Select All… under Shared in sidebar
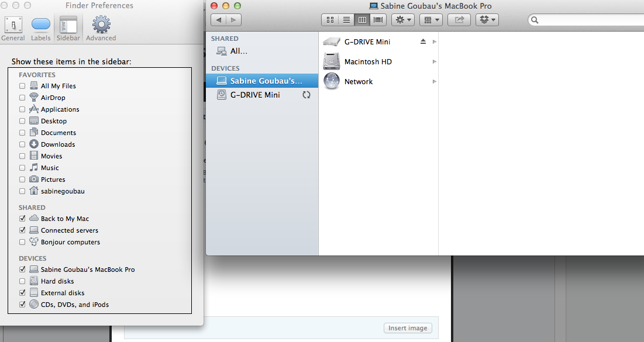This screenshot has width=644, height=342. coord(262,51)
